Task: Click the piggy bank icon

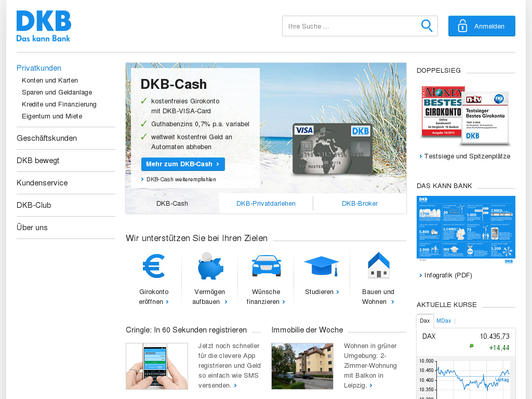Action: coord(210,266)
